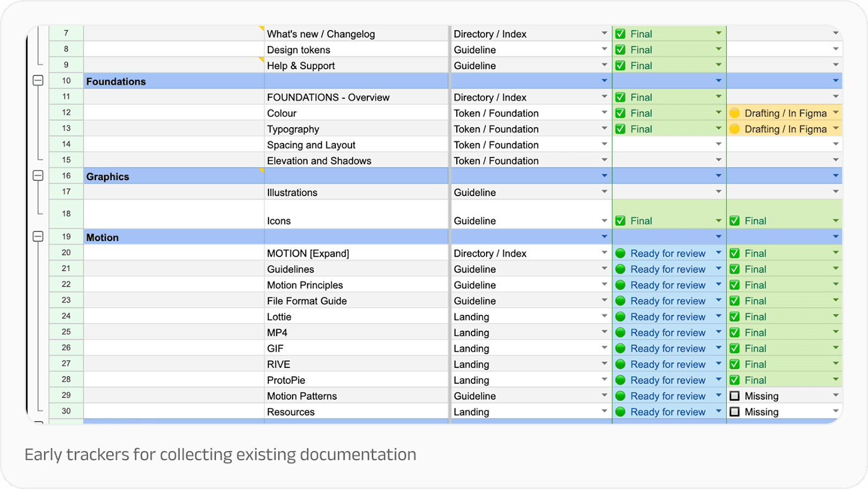Click green Ready for review dot on GIF row
868x489 pixels.
click(x=621, y=348)
